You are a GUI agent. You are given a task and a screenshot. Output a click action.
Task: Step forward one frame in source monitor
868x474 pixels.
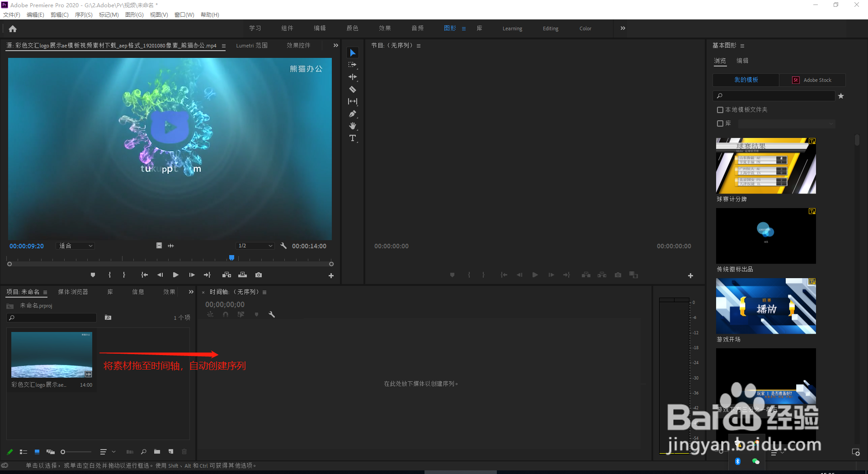point(192,275)
